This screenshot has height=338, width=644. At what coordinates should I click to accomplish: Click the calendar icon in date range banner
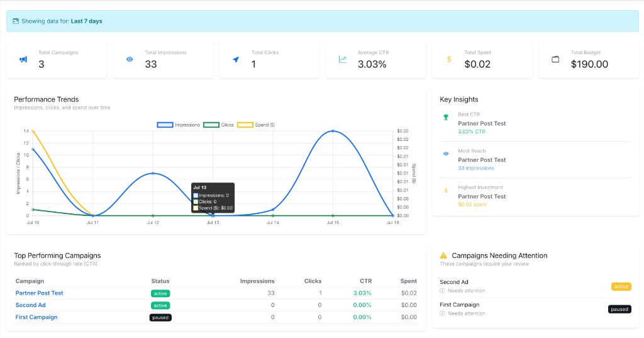pos(16,21)
